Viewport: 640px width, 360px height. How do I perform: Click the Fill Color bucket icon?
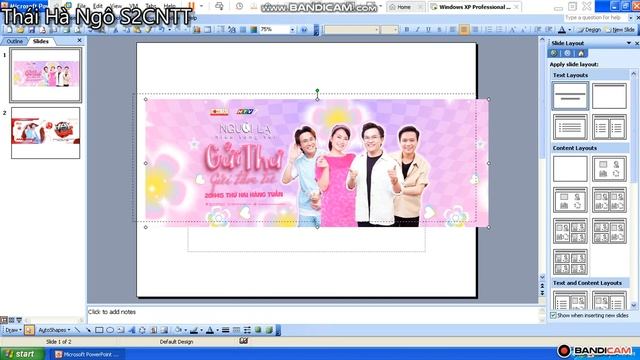click(178, 330)
